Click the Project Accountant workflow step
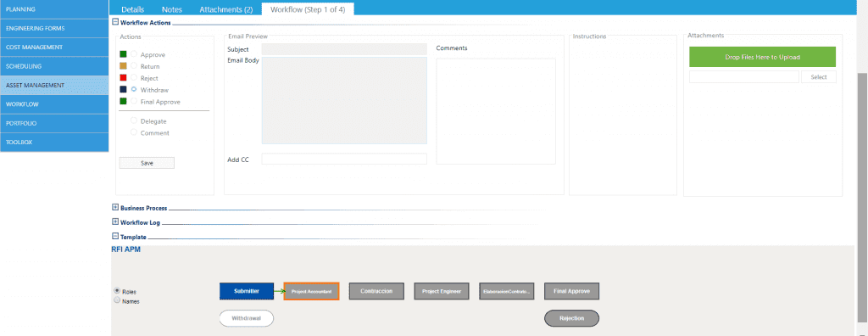This screenshot has height=336, width=868. point(311,291)
